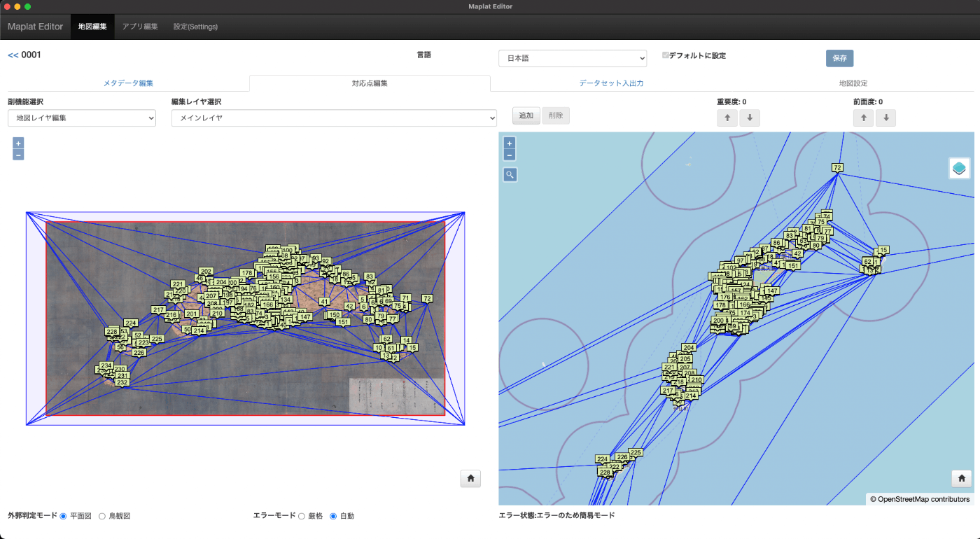The height and width of the screenshot is (539, 980).
Task: Select marker 41 on the left map
Action: (x=324, y=301)
